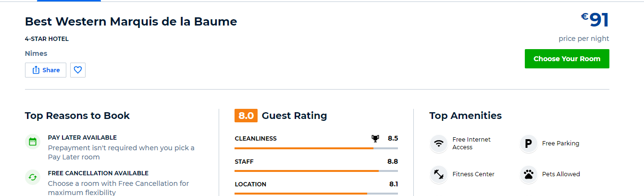Image resolution: width=644 pixels, height=196 pixels.
Task: Click the Top Reasons to Book heading
Action: coord(77,116)
